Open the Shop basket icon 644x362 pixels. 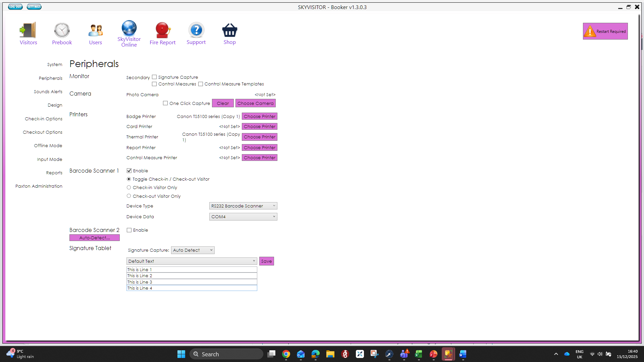[229, 31]
